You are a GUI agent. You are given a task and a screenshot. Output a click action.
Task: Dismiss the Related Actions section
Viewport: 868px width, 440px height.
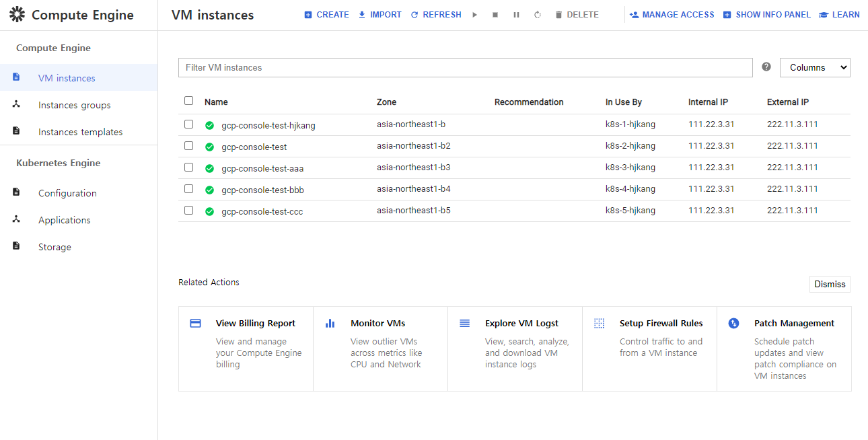830,284
